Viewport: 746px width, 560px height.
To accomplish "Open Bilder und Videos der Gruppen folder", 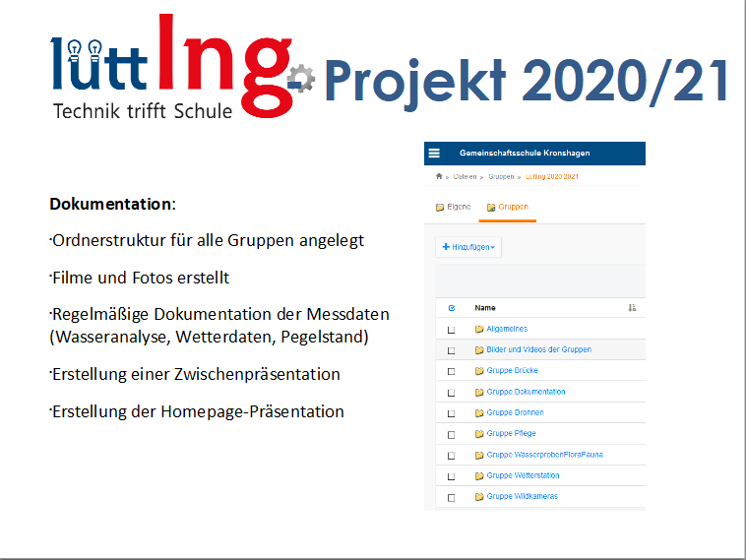I will click(x=538, y=349).
